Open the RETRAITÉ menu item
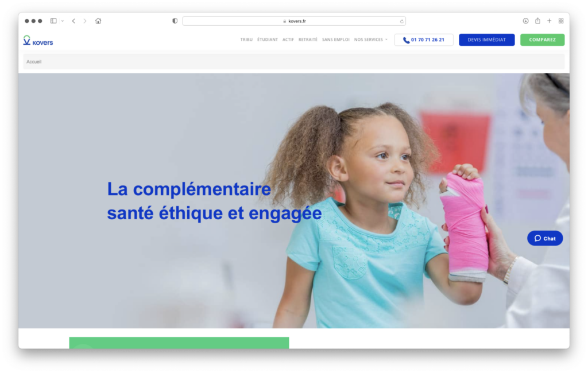 [x=308, y=40]
